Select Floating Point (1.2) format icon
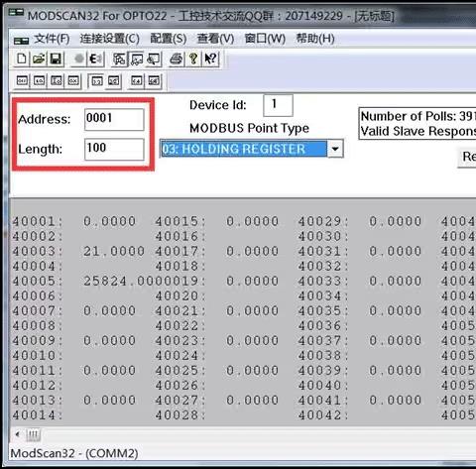Image resolution: width=476 pixels, height=469 pixels. (x=96, y=80)
